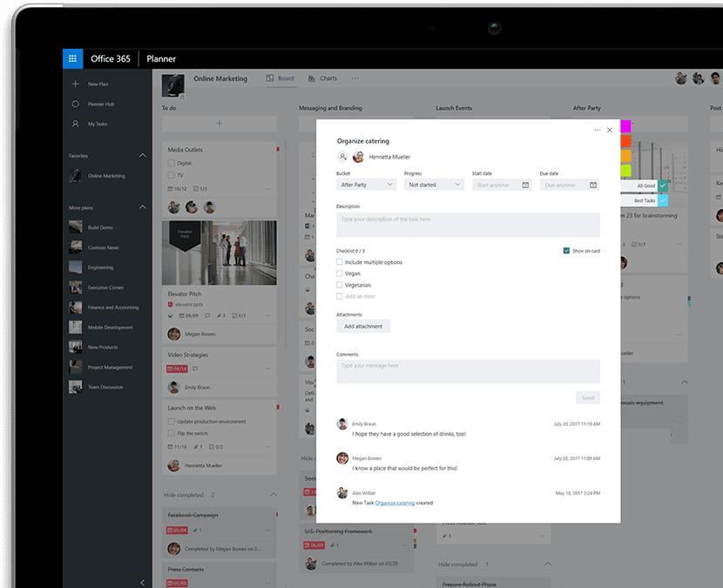This screenshot has width=723, height=588.
Task: Open the Start date calendar icon
Action: 525,185
